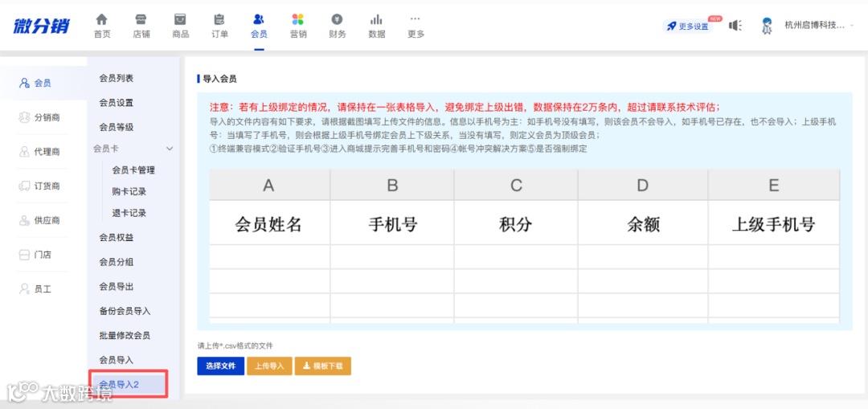Click the 更多设置 button

(687, 26)
